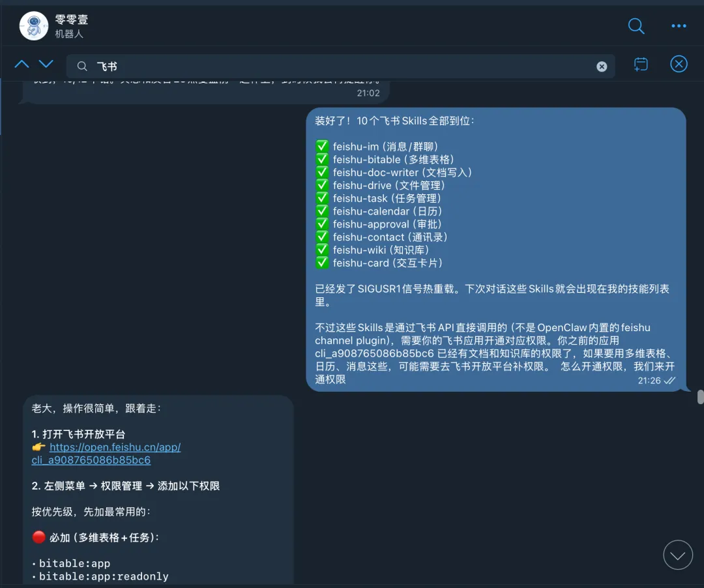The height and width of the screenshot is (588, 704).
Task: Jump to next search result with down arrow
Action: click(x=46, y=64)
